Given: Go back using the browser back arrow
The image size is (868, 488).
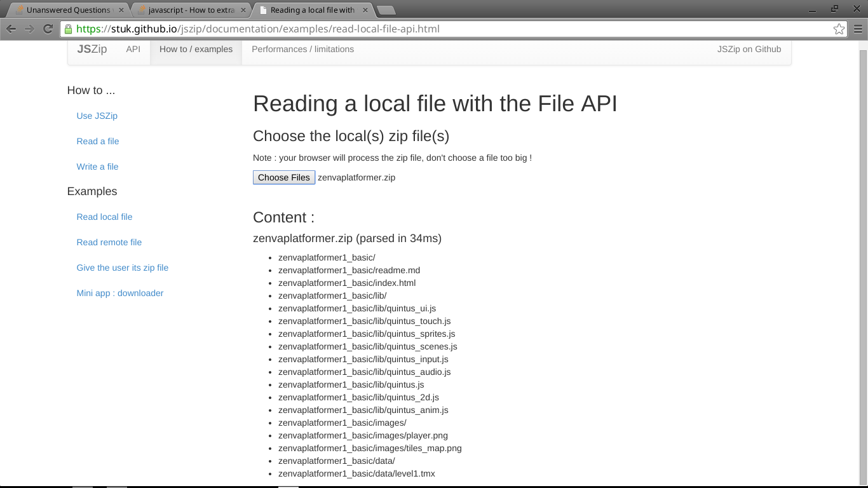Looking at the screenshot, I should (11, 29).
